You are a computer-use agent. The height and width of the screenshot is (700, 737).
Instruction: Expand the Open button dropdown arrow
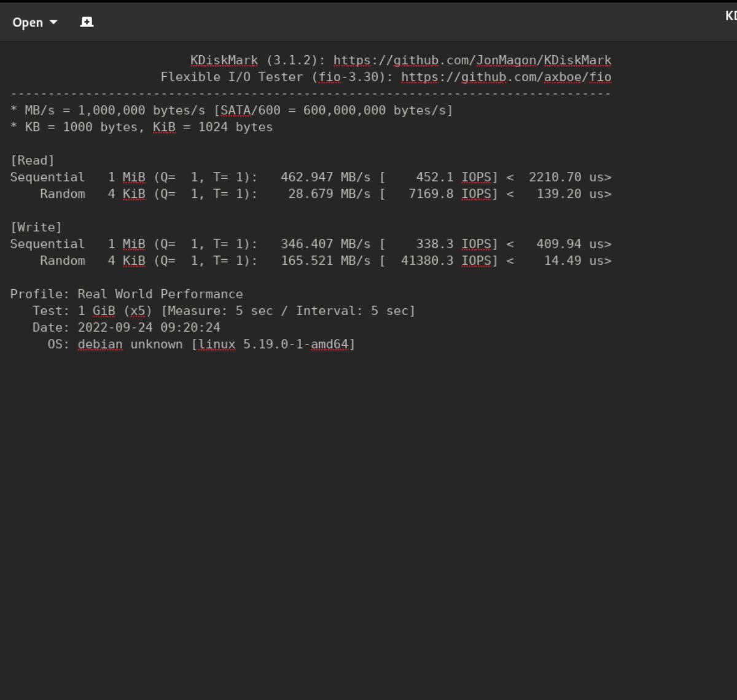point(53,22)
